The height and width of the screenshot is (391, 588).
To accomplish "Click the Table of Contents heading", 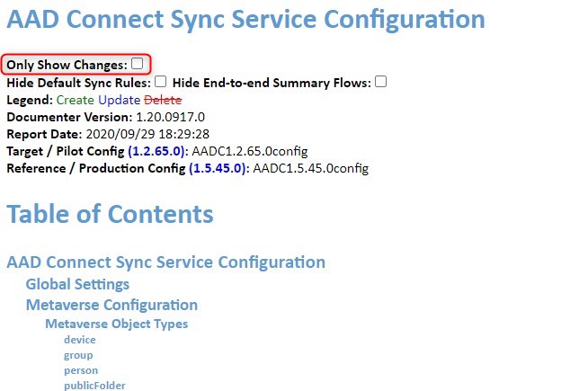I will point(111,214).
